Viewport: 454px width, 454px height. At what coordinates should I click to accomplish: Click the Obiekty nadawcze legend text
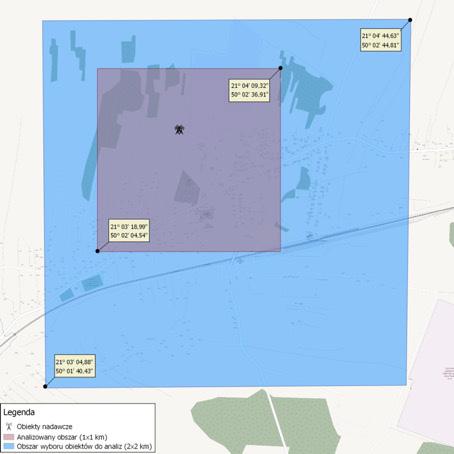(x=44, y=427)
